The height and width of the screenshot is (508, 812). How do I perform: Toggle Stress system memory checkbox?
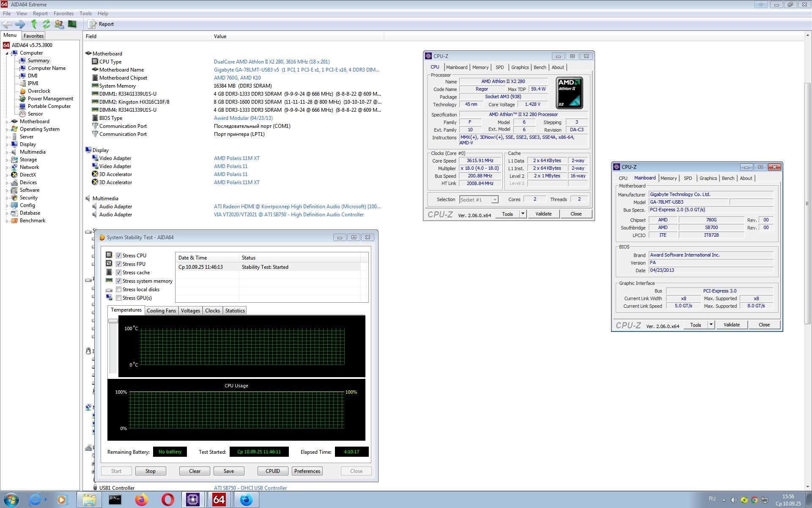click(x=119, y=281)
